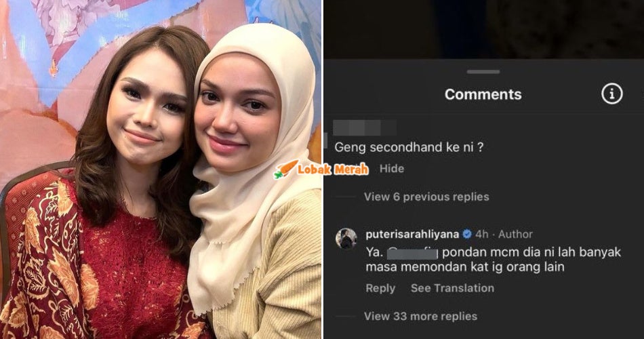Open the photo of two women

pyautogui.click(x=161, y=169)
